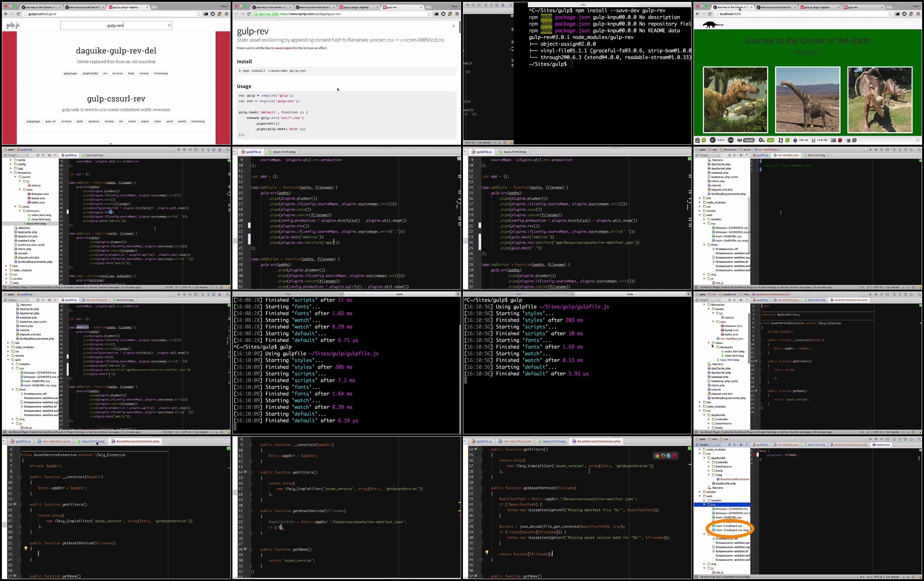
Task: Click the gulpfriendly tag button
Action: click(90, 73)
